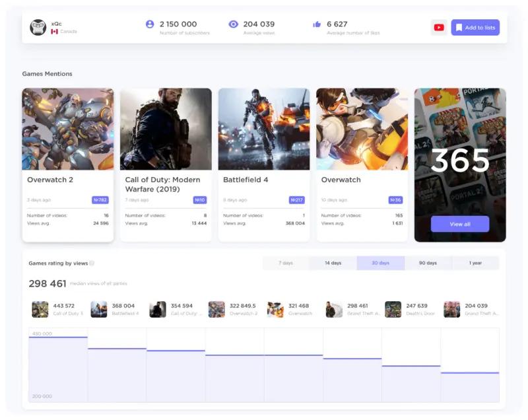Click the info icon beside Games rating by views
Image resolution: width=528 pixels, height=420 pixels.
click(92, 263)
